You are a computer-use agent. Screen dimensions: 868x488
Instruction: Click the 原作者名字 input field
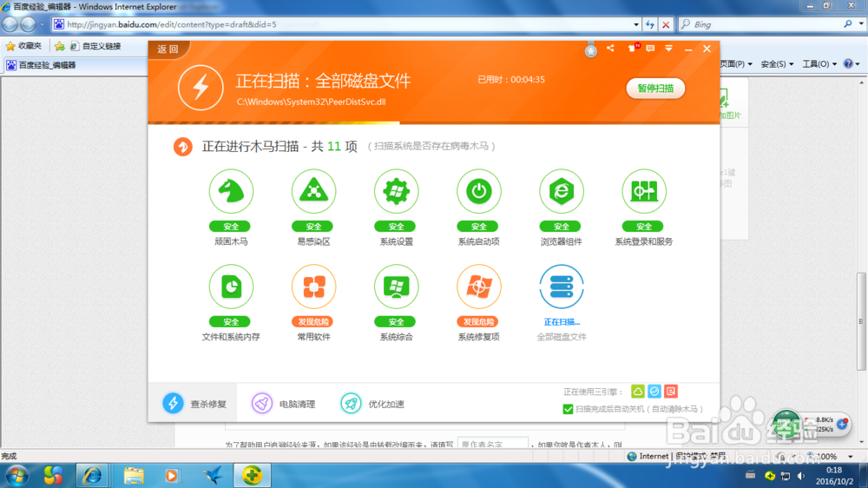click(x=493, y=444)
